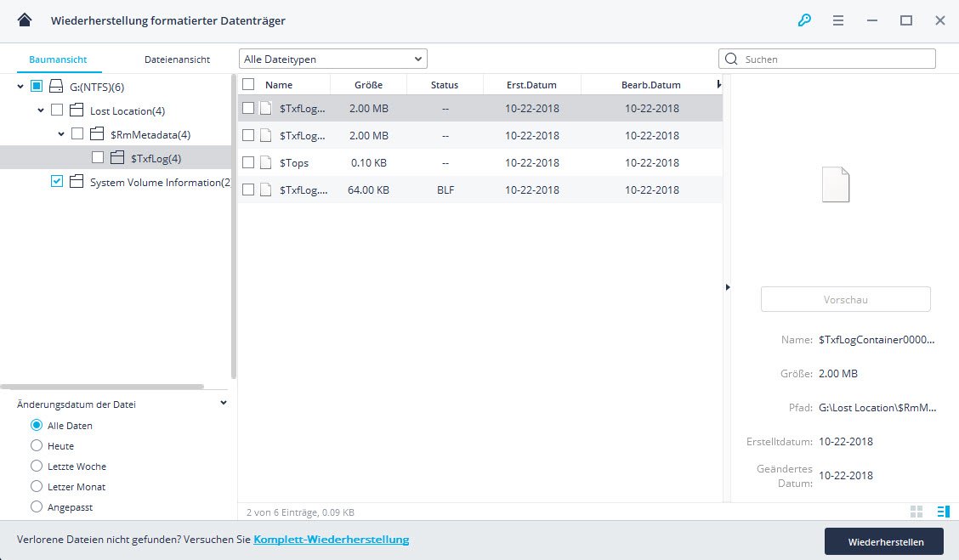
Task: Open the Komplett-Wiederherstellung link
Action: tap(332, 540)
